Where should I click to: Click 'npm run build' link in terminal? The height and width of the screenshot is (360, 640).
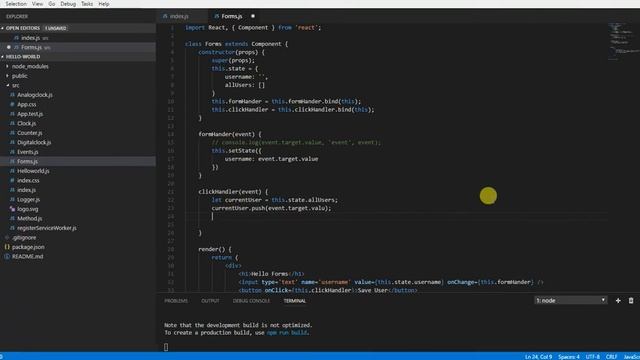tap(287, 333)
